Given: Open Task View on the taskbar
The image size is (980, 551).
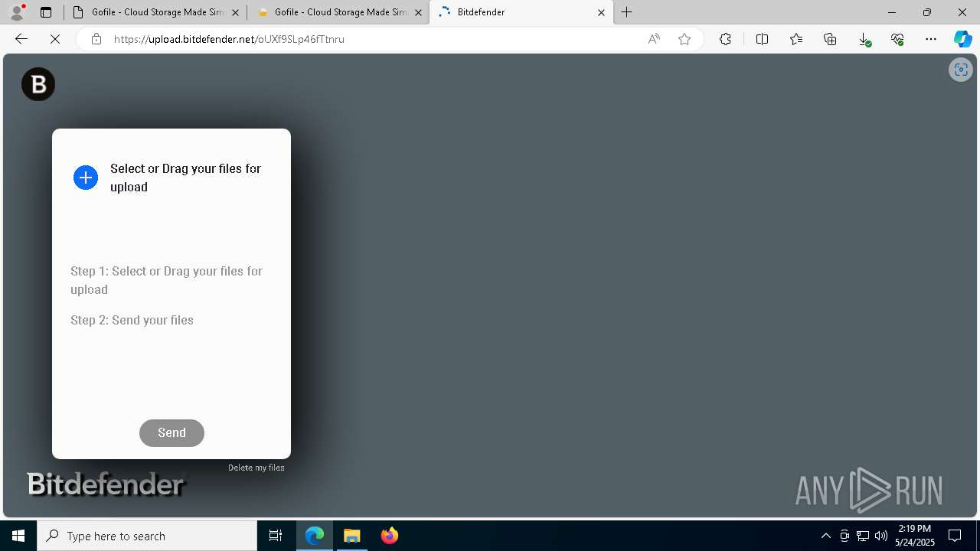Looking at the screenshot, I should point(276,536).
